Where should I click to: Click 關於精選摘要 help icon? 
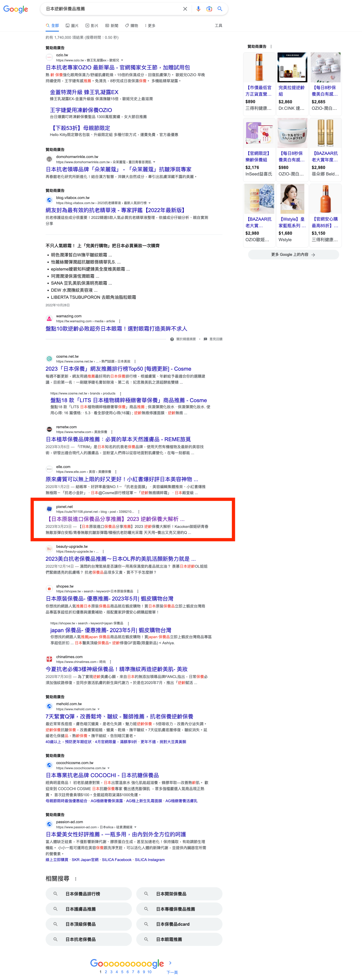172,339
